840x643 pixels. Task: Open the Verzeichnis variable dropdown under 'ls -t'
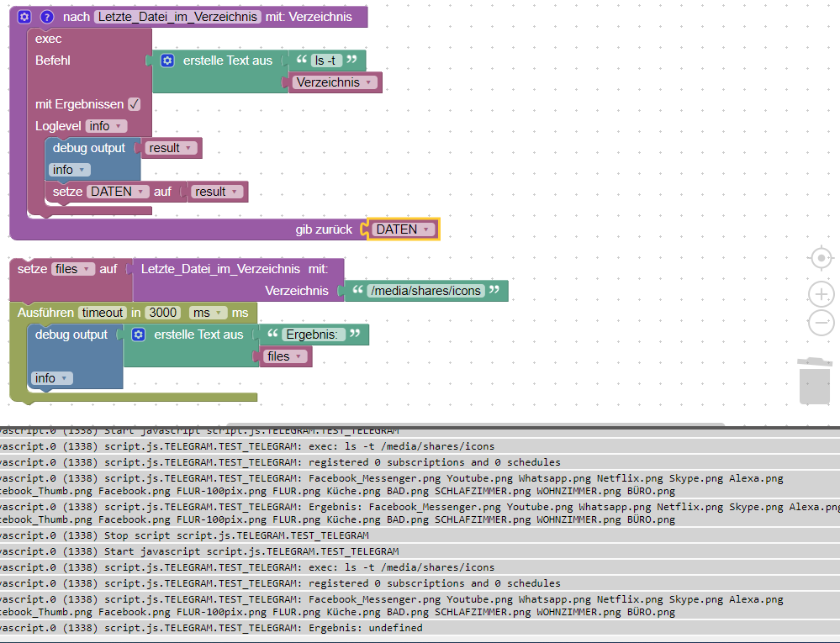[x=335, y=82]
